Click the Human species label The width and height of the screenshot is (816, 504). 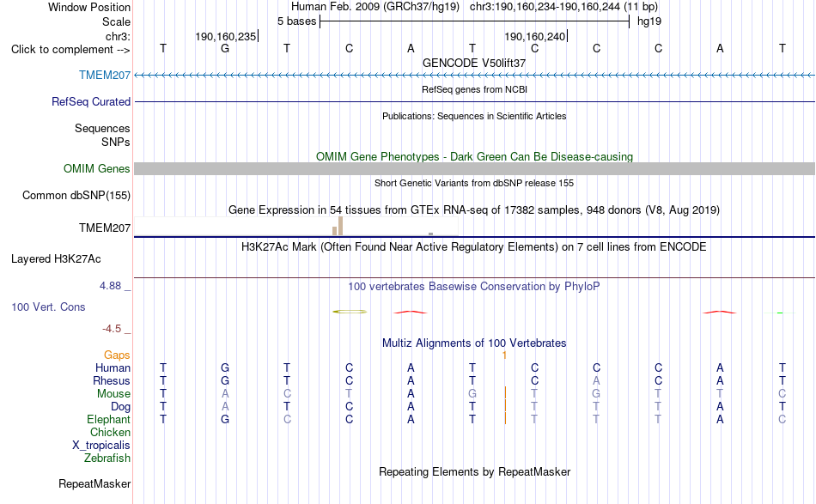point(113,367)
